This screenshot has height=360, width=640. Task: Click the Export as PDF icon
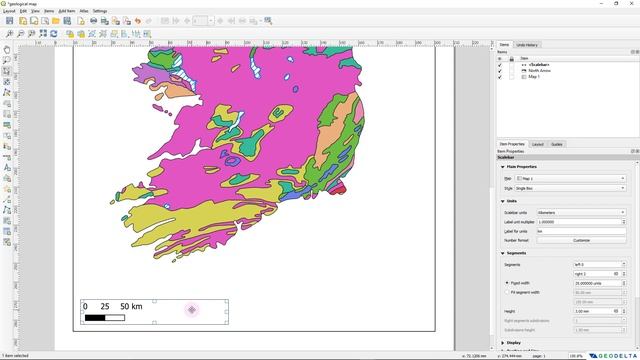tap(127, 21)
